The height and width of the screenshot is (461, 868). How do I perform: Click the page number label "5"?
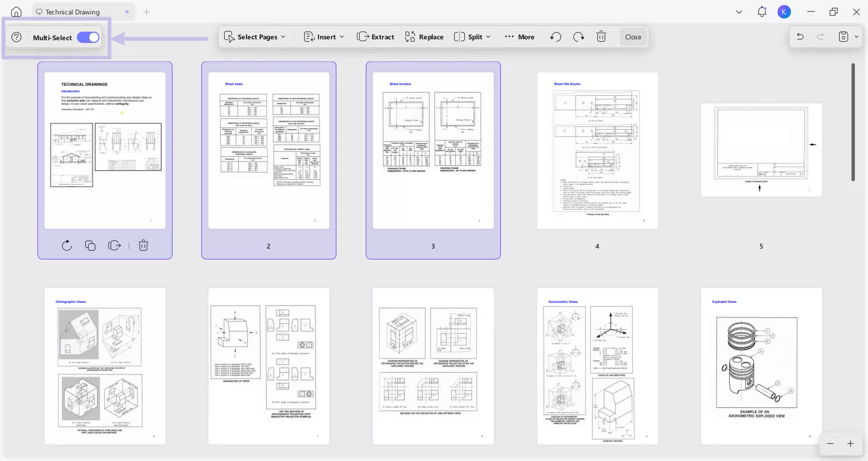[761, 246]
